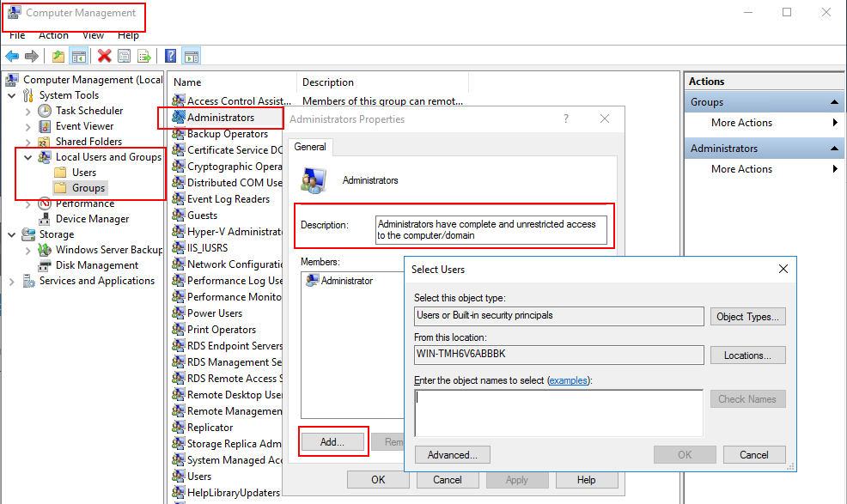Viewport: 847px width, 504px height.
Task: Select the General tab in Administrators Properties
Action: coord(310,147)
